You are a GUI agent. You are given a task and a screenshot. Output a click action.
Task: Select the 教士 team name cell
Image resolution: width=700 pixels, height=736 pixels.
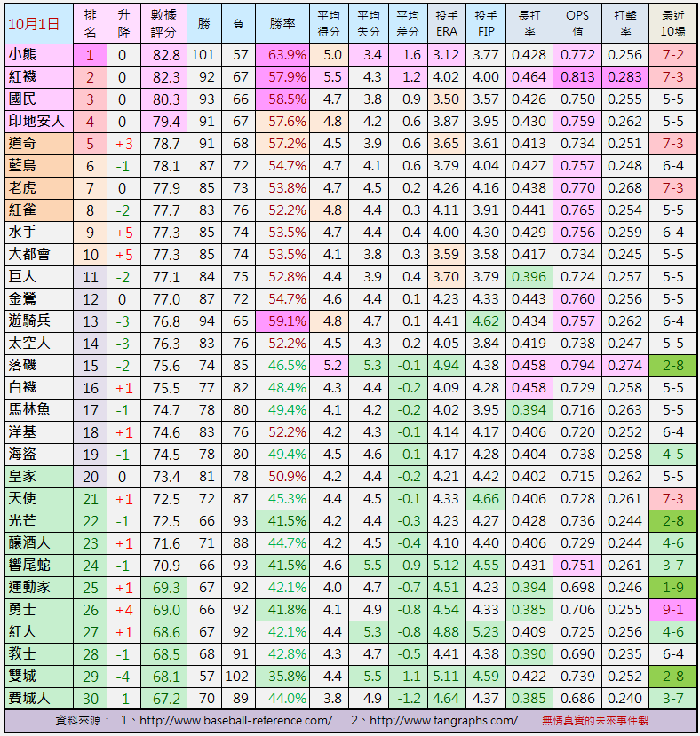click(x=39, y=655)
